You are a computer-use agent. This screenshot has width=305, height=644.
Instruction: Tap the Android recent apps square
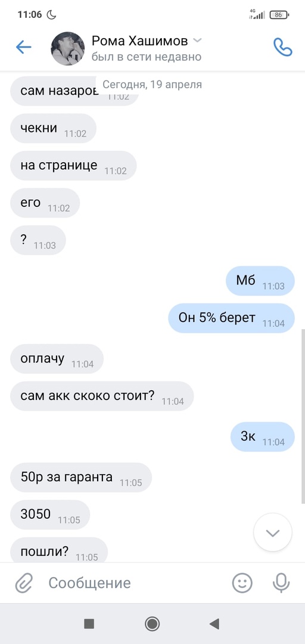point(89,624)
